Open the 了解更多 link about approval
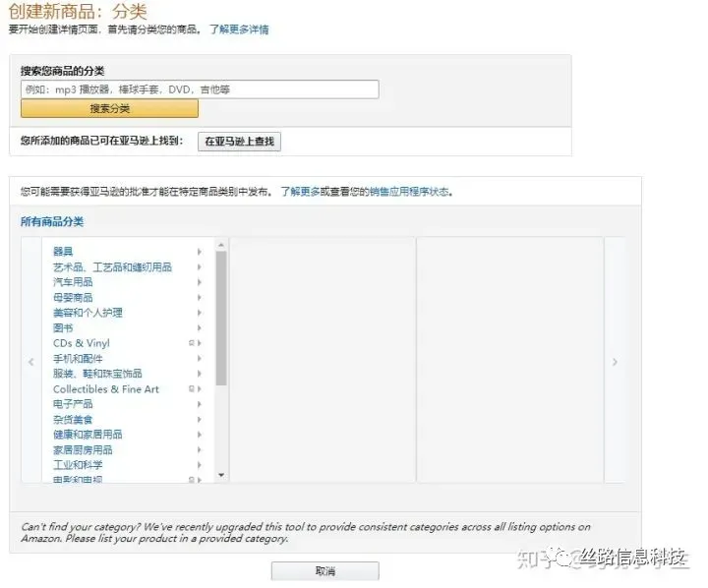Image resolution: width=708 pixels, height=588 pixels. [x=300, y=192]
